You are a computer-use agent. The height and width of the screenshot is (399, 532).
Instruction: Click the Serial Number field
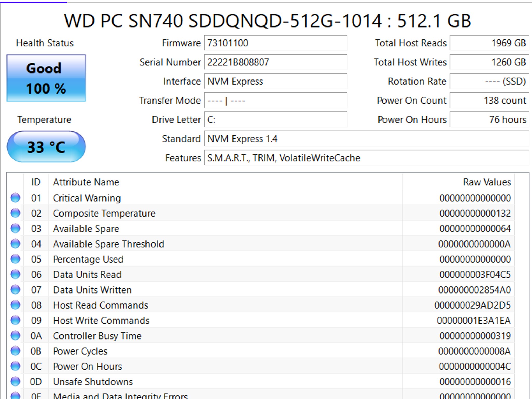275,62
